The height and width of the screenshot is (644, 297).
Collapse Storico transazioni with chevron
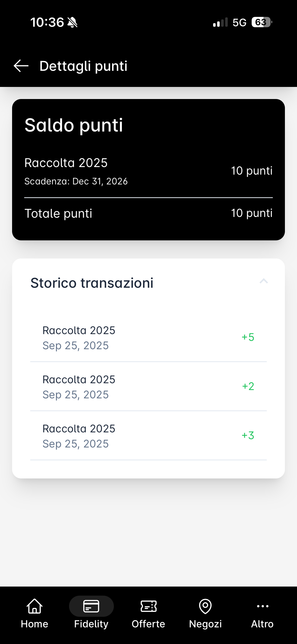[263, 281]
